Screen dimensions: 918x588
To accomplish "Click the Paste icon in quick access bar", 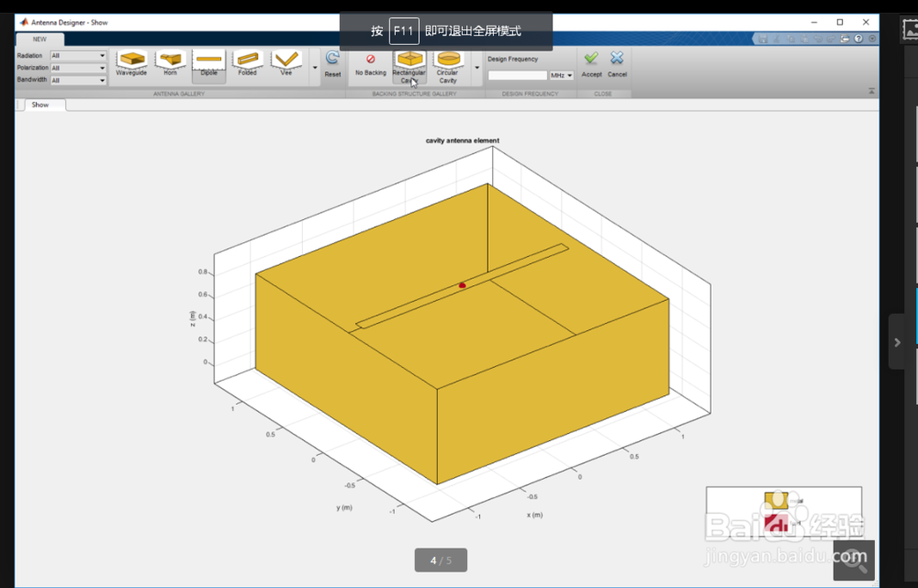I will pos(804,39).
